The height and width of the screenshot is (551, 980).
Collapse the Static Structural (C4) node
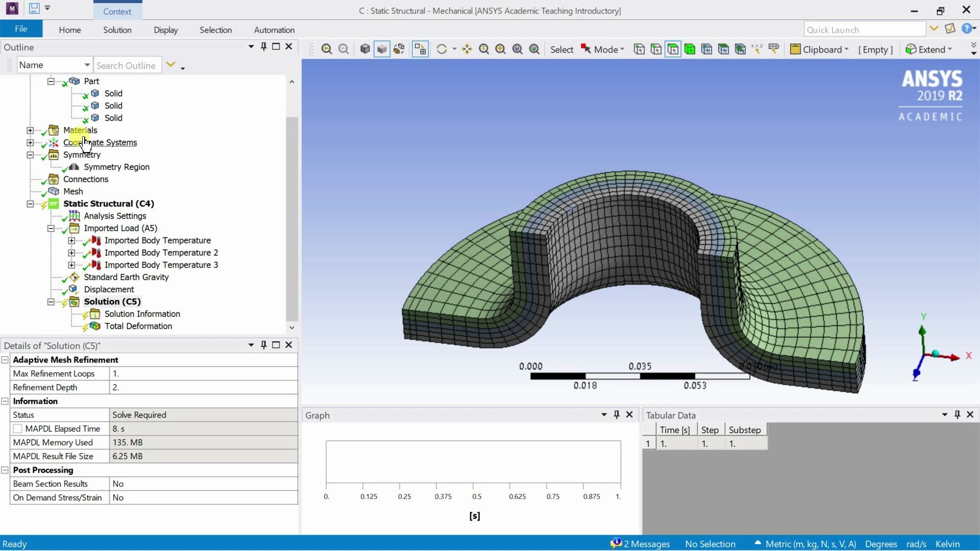point(30,204)
